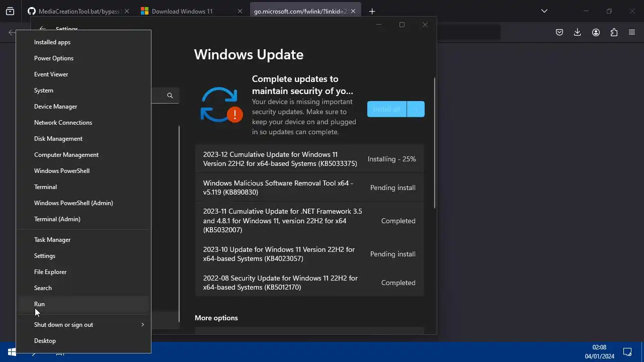
Task: Close the Settings window
Action: tap(425, 25)
